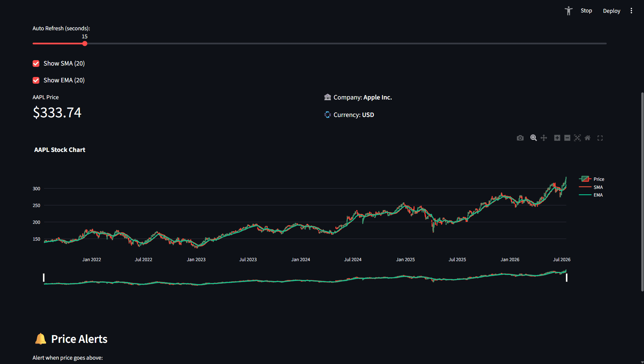Uncheck the Show EMA (20) checkbox
The image size is (644, 364).
pyautogui.click(x=36, y=80)
